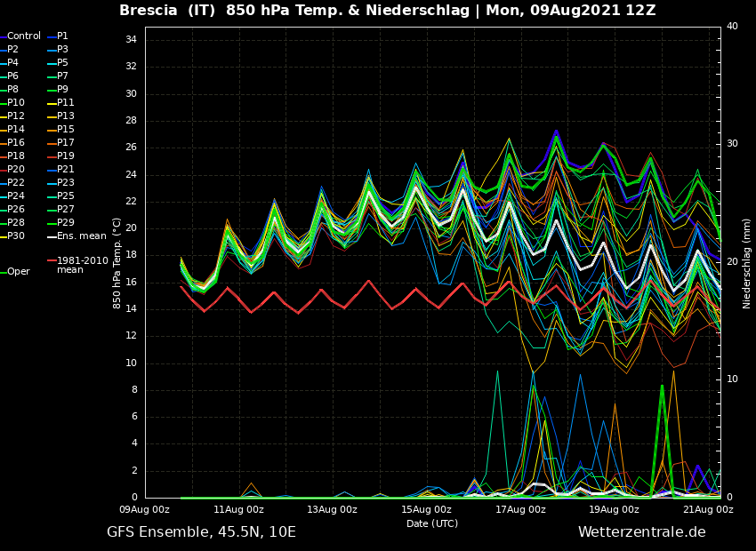
Task: Select the "P14" legend entry
Action: point(12,129)
